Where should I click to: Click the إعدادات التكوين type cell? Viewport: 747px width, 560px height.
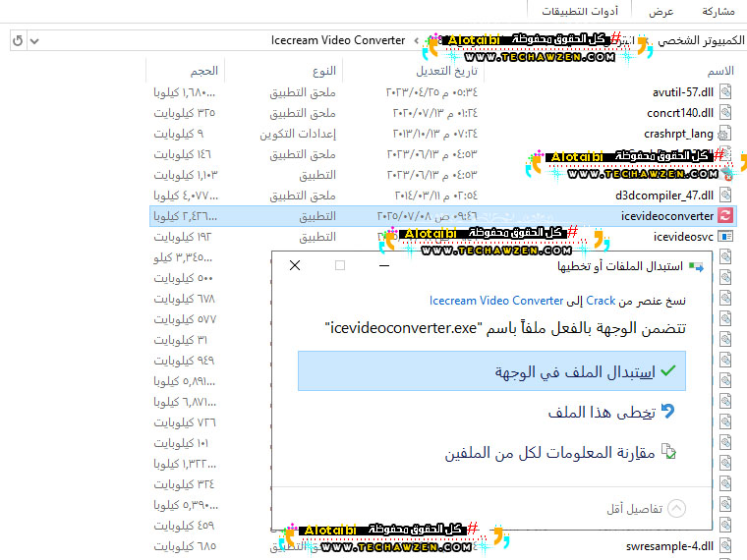click(x=298, y=134)
